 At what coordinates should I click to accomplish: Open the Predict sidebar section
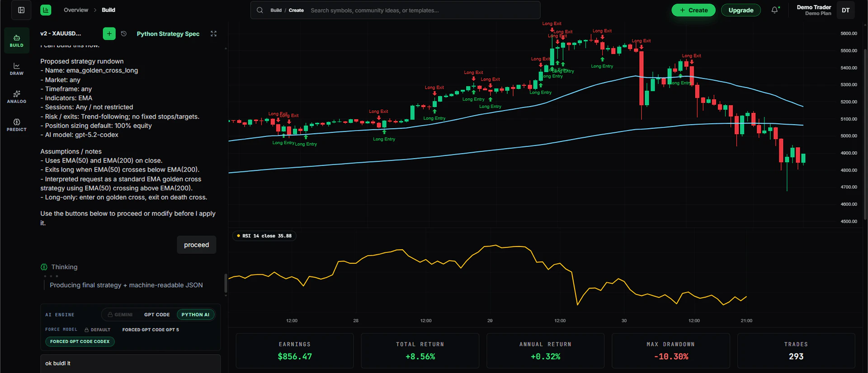click(x=17, y=125)
